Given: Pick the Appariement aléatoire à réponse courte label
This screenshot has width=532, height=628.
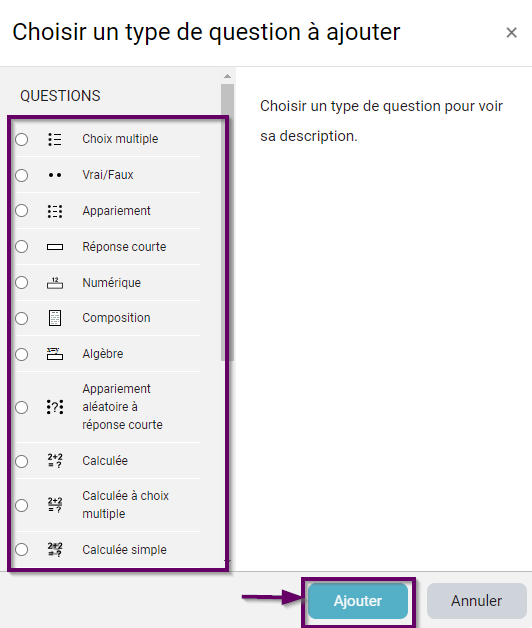Looking at the screenshot, I should [122, 407].
